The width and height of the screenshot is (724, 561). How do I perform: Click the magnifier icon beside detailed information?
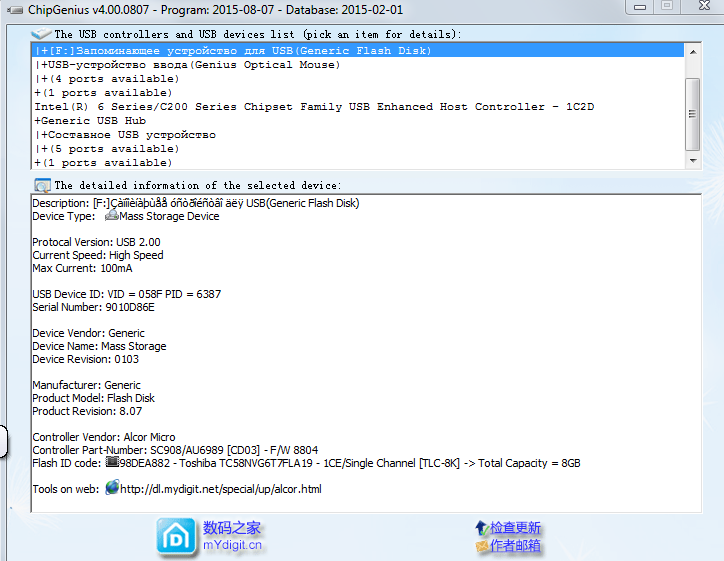(x=42, y=185)
